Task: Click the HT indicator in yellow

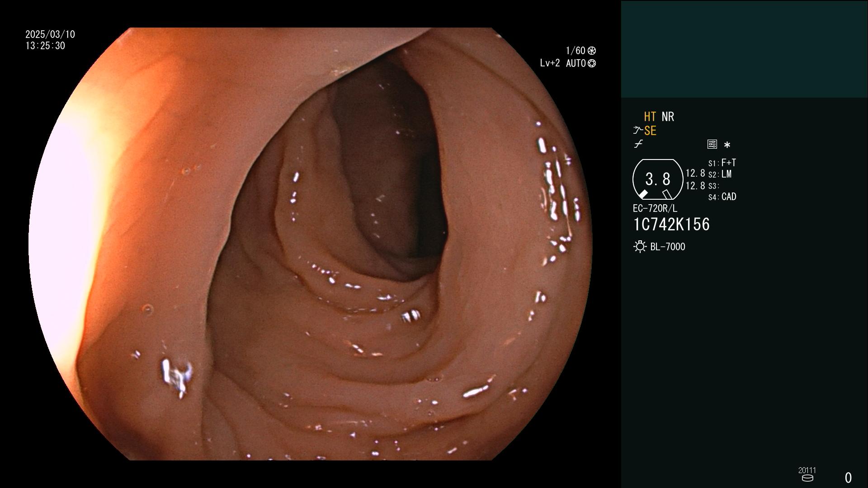Action: coord(650,117)
